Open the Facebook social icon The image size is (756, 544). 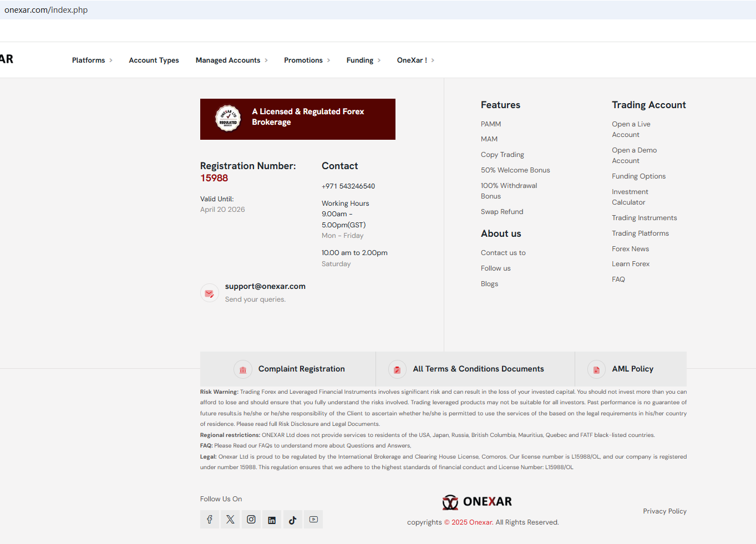[x=210, y=520]
